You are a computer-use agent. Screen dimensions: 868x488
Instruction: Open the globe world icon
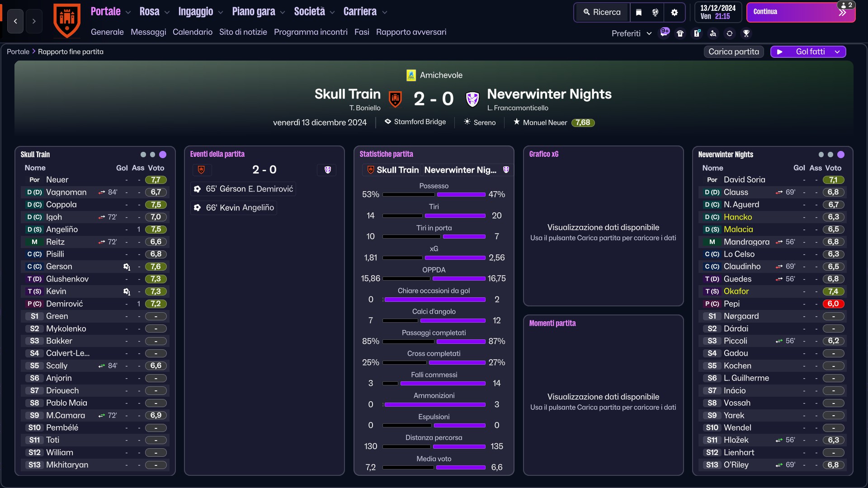(655, 12)
